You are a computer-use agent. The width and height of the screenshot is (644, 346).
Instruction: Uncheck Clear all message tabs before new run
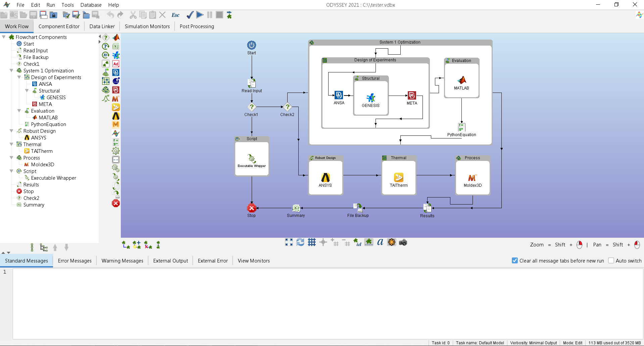pyautogui.click(x=514, y=261)
